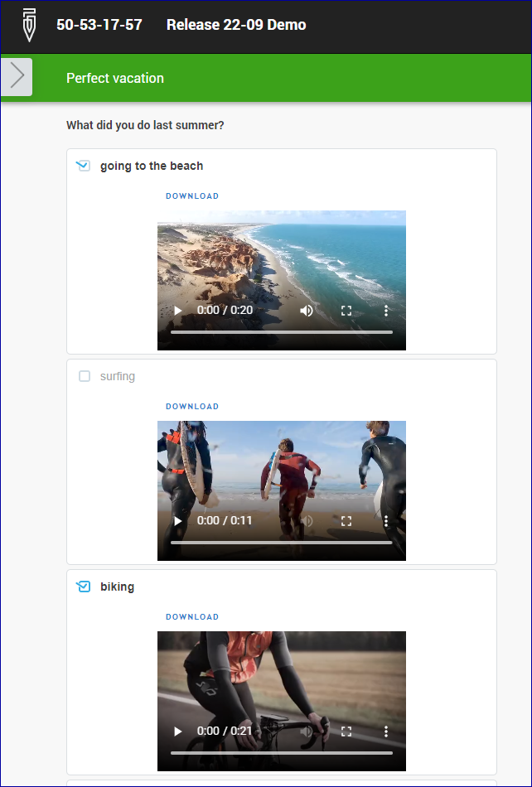Download the beach video

[x=192, y=196]
